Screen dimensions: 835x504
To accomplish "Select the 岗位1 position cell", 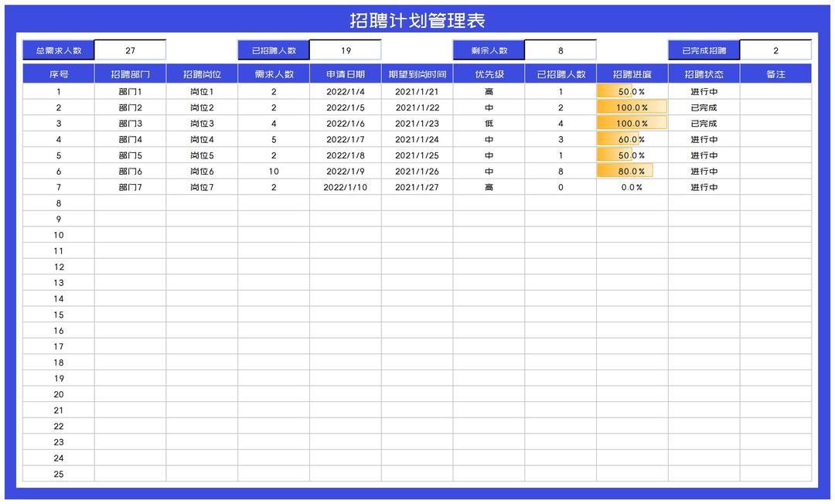I will 202,91.
